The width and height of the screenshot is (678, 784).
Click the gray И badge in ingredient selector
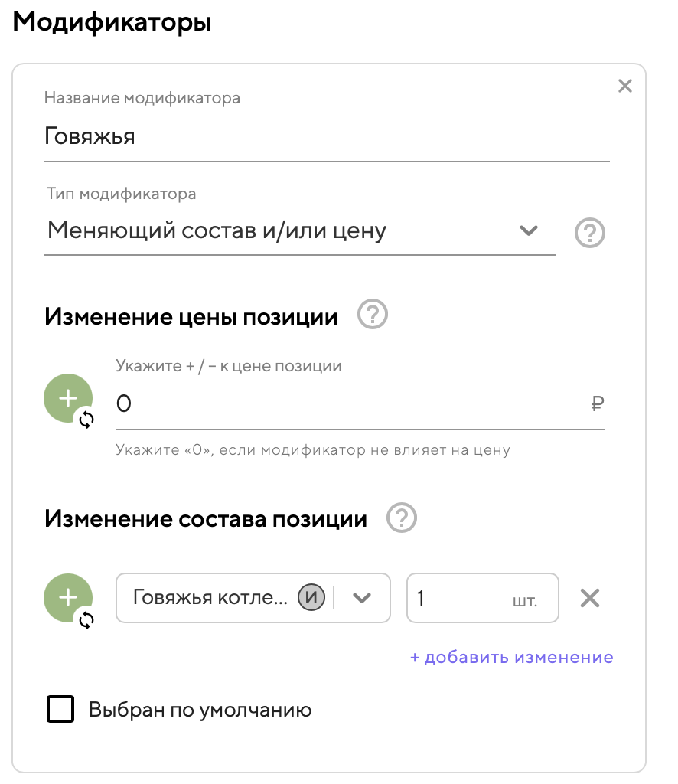pos(311,598)
